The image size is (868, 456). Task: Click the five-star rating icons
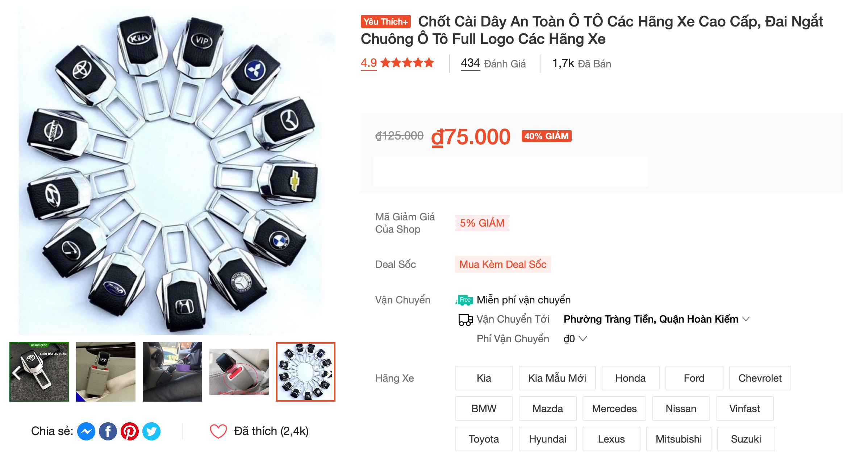click(407, 63)
